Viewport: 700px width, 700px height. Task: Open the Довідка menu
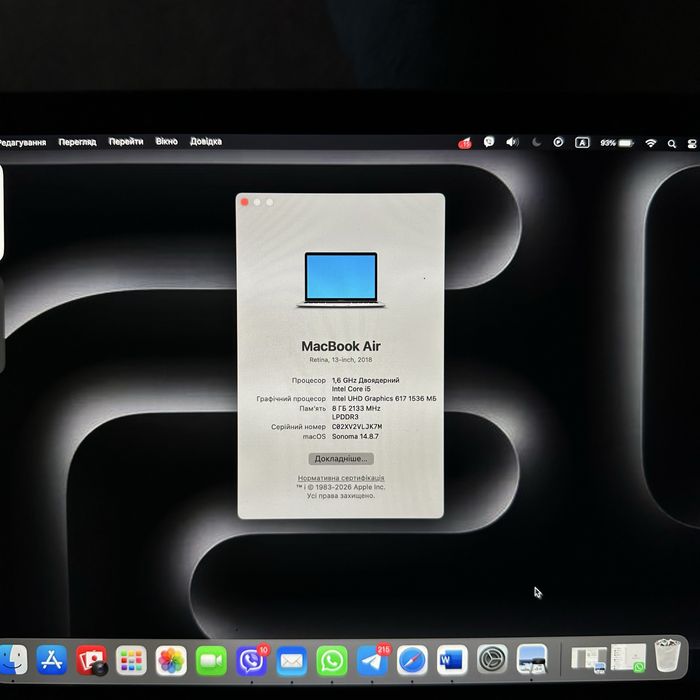coord(206,142)
